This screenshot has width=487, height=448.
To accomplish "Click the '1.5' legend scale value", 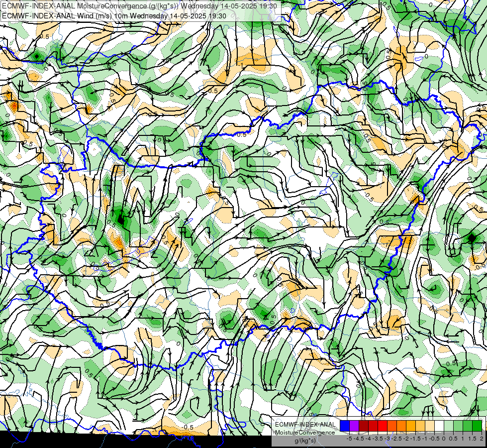I will 473,439.
